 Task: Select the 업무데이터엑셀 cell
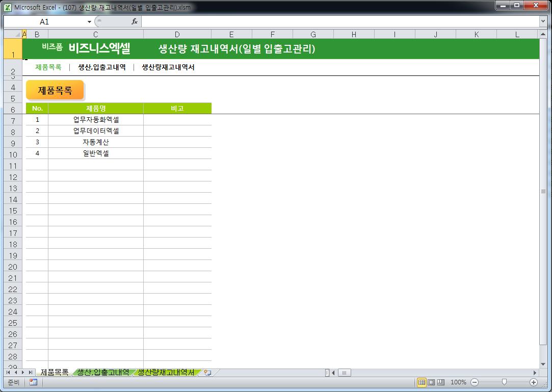[x=96, y=131]
